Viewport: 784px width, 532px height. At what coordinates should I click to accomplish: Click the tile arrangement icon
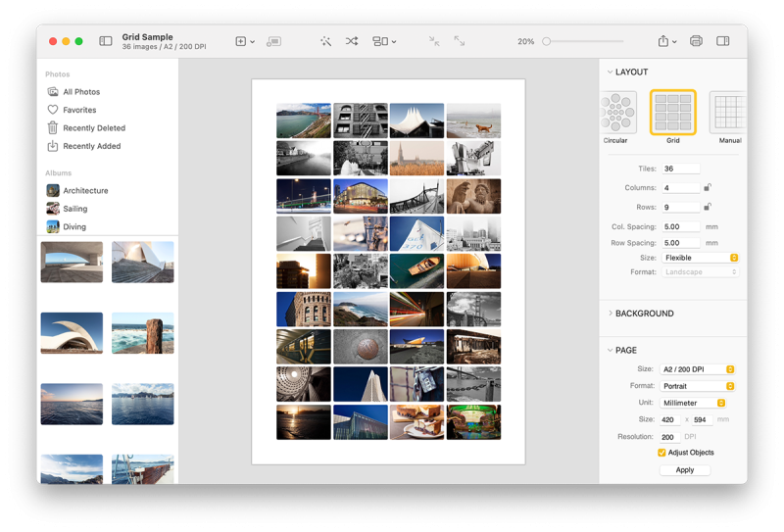(x=380, y=41)
